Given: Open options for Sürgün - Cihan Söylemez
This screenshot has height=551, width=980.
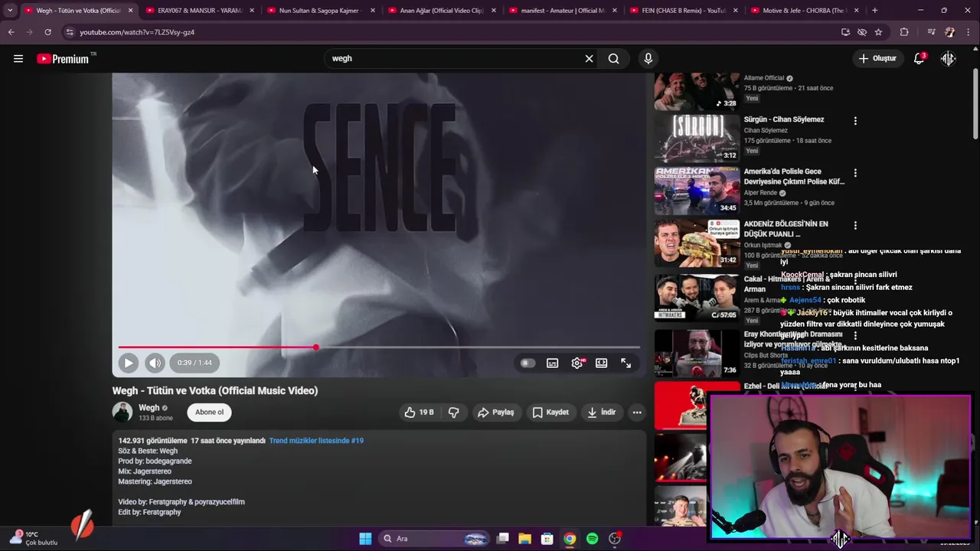Looking at the screenshot, I should [x=855, y=121].
